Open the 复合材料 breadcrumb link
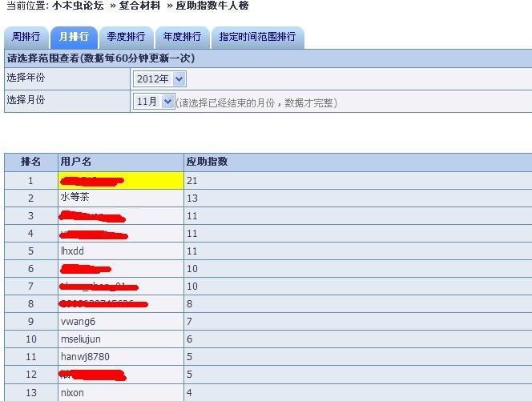Viewport: 532px width, 401px height. pyautogui.click(x=139, y=6)
